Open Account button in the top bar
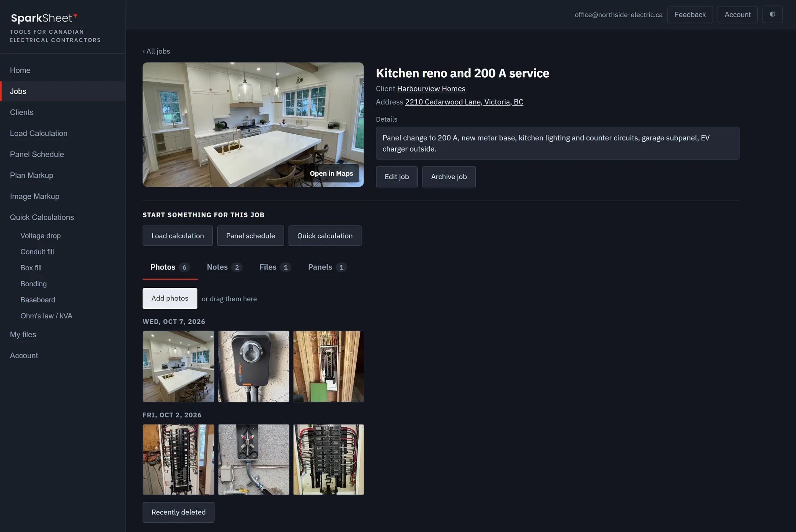 click(737, 15)
